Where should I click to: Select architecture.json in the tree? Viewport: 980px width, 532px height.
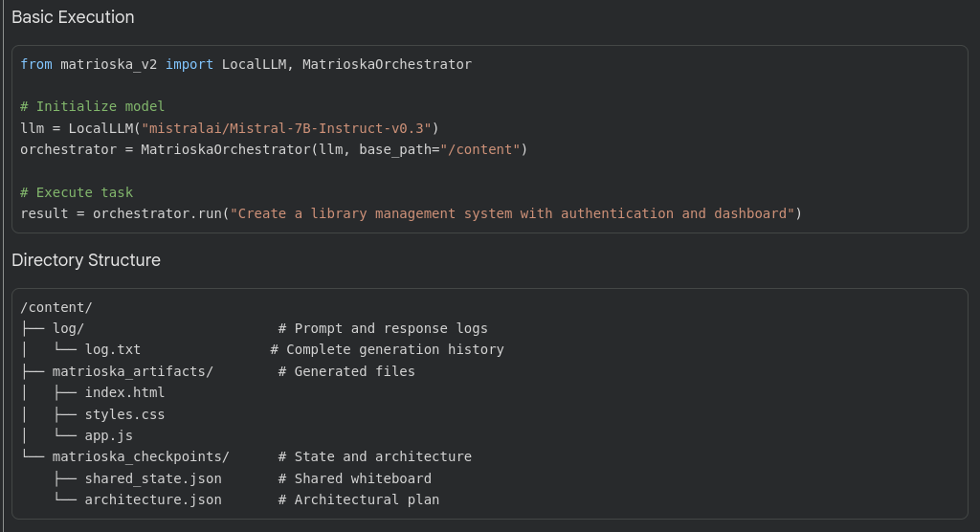(x=152, y=499)
